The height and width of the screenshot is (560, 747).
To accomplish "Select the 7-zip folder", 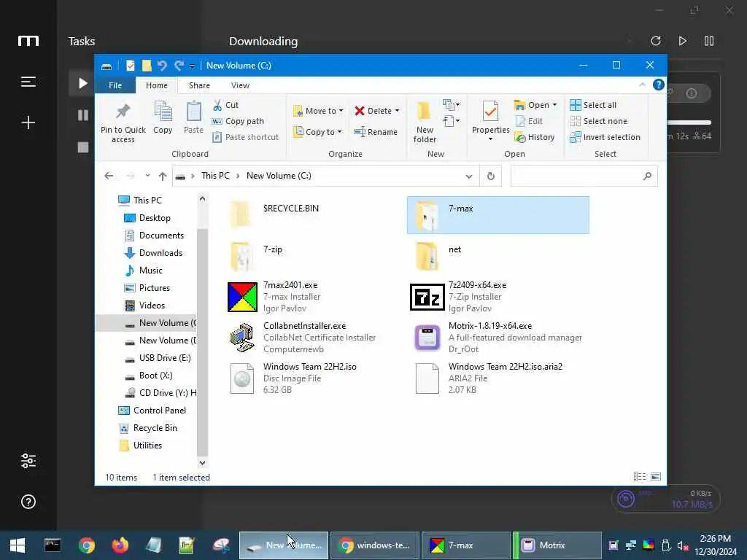I will 314,256.
